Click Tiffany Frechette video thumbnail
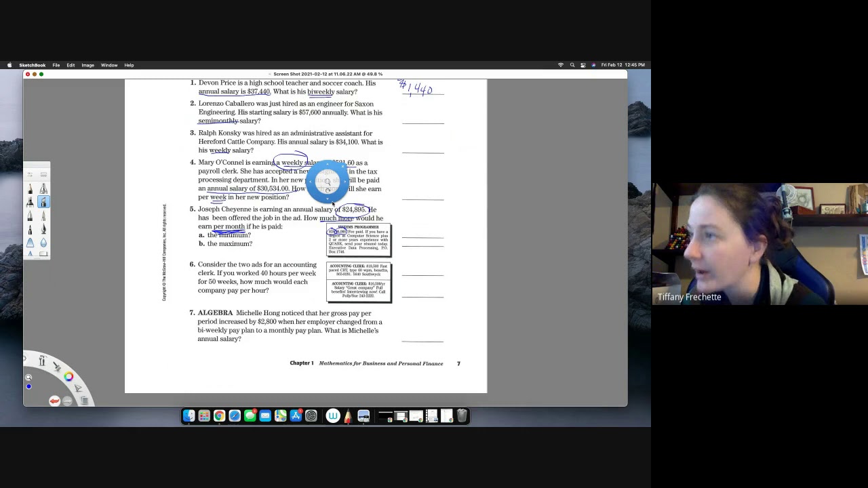The height and width of the screenshot is (488, 868). (x=760, y=244)
